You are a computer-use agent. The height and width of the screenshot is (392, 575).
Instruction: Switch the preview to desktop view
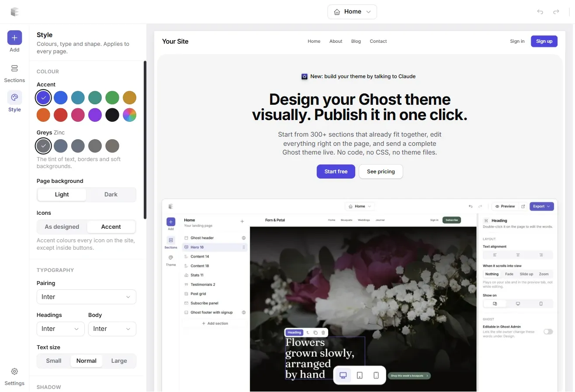click(343, 375)
